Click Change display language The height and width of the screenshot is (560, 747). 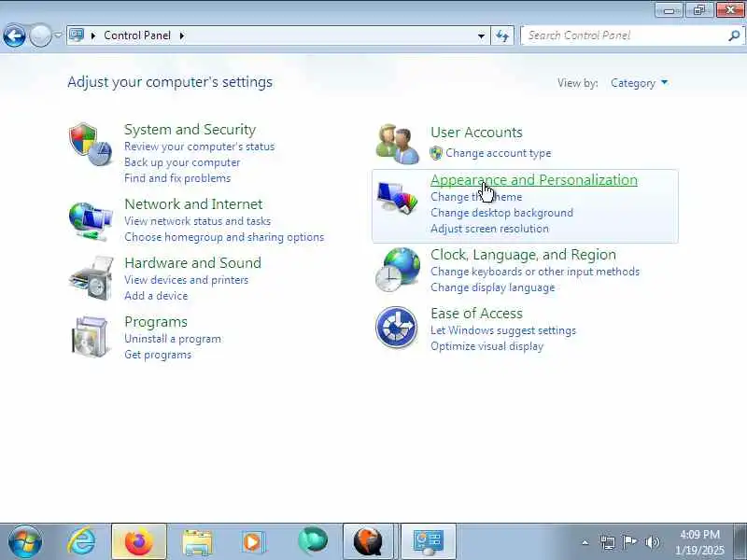pyautogui.click(x=493, y=287)
